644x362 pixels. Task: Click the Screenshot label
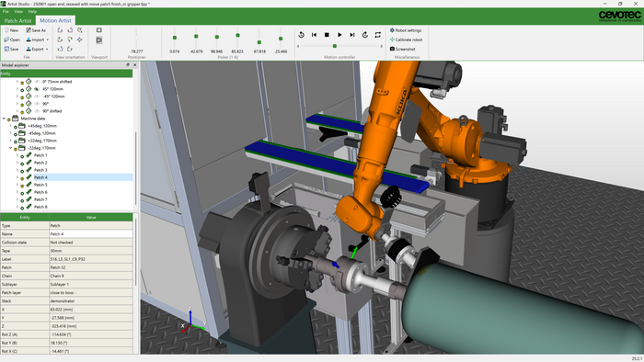pyautogui.click(x=406, y=49)
